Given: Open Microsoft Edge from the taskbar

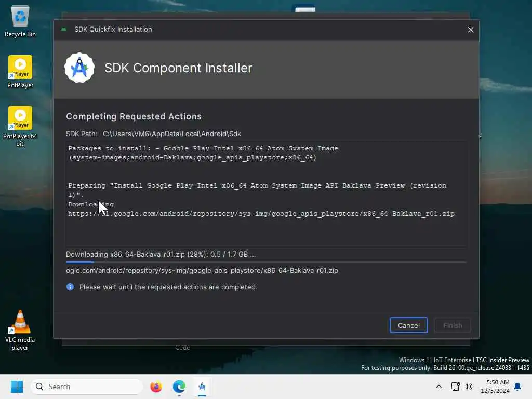Looking at the screenshot, I should pos(179,387).
